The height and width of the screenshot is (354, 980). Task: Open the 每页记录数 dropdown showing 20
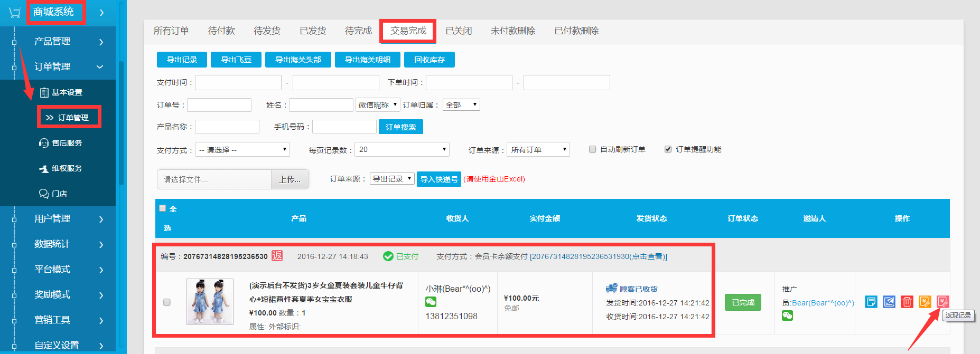(402, 150)
